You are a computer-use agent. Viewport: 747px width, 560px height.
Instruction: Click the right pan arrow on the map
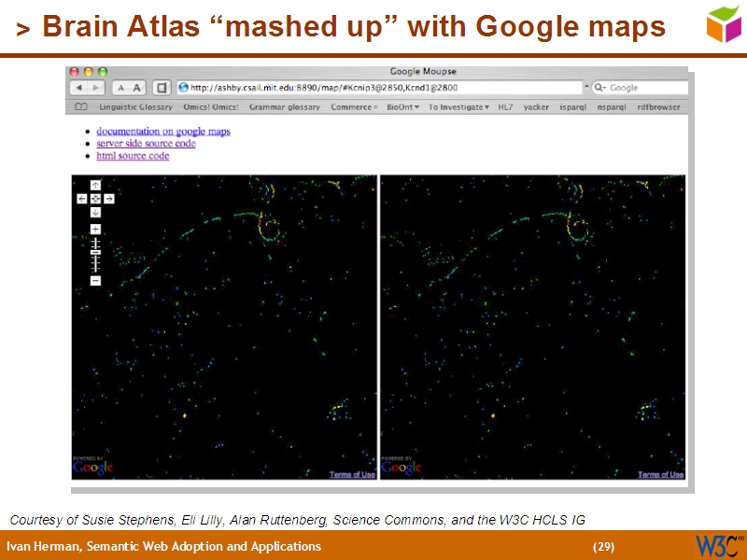pyautogui.click(x=109, y=199)
